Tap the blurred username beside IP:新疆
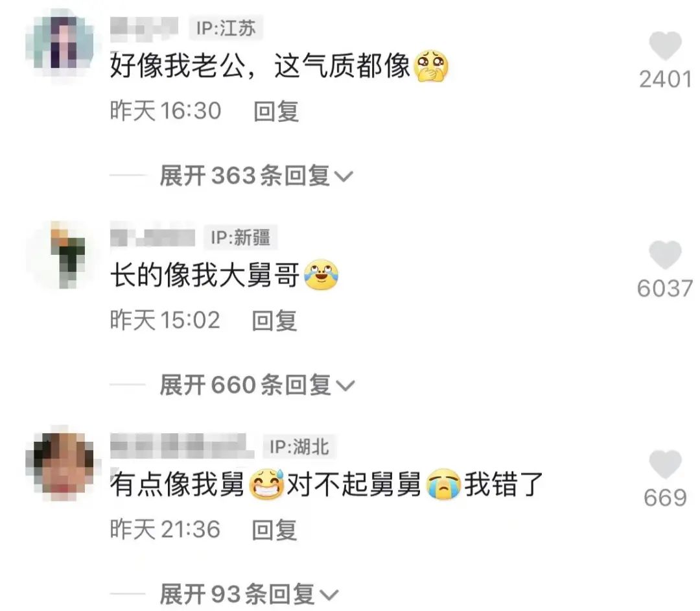700x611 pixels. [x=152, y=236]
